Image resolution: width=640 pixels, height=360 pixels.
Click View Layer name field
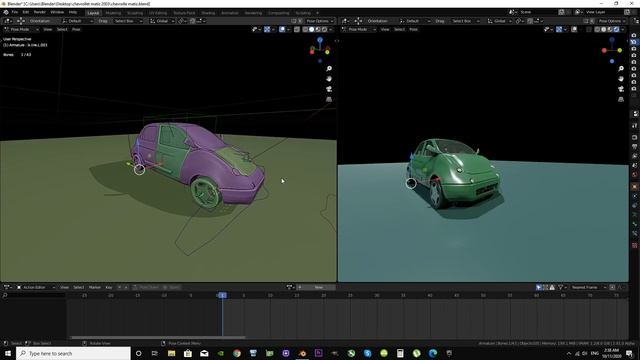pos(603,12)
